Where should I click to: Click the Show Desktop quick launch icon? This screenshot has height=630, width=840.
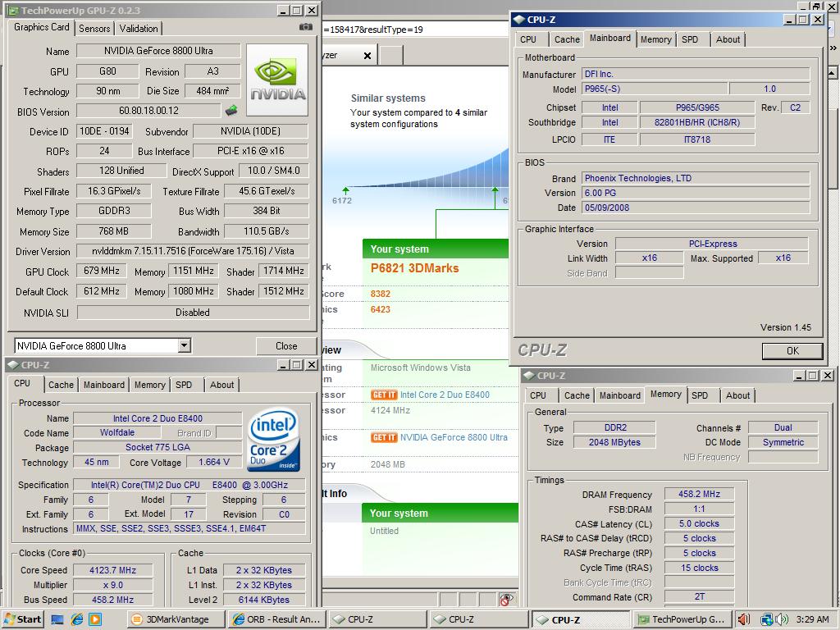tap(57, 619)
